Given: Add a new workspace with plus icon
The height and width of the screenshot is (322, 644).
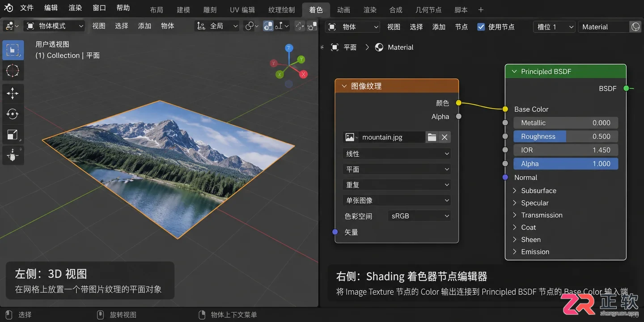Looking at the screenshot, I should click(481, 10).
